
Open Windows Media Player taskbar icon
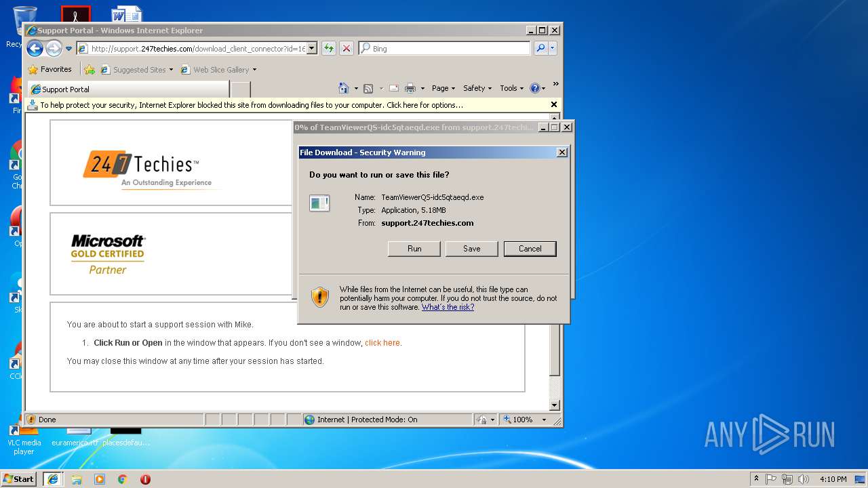100,479
